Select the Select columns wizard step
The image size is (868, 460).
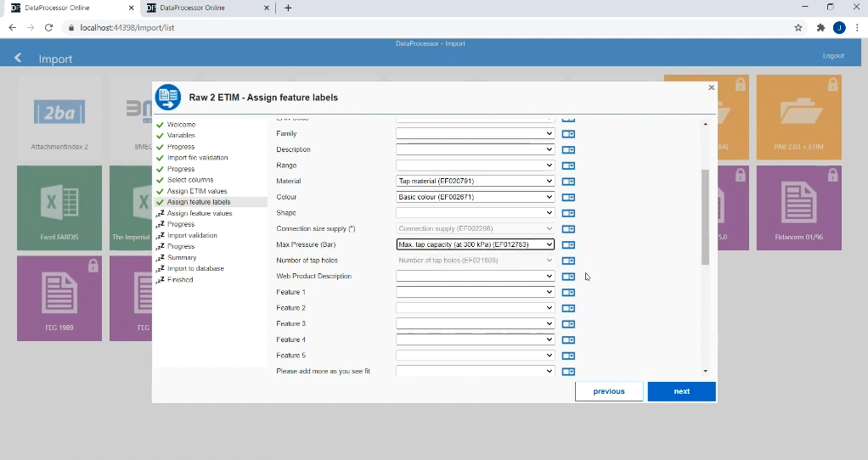click(x=190, y=180)
